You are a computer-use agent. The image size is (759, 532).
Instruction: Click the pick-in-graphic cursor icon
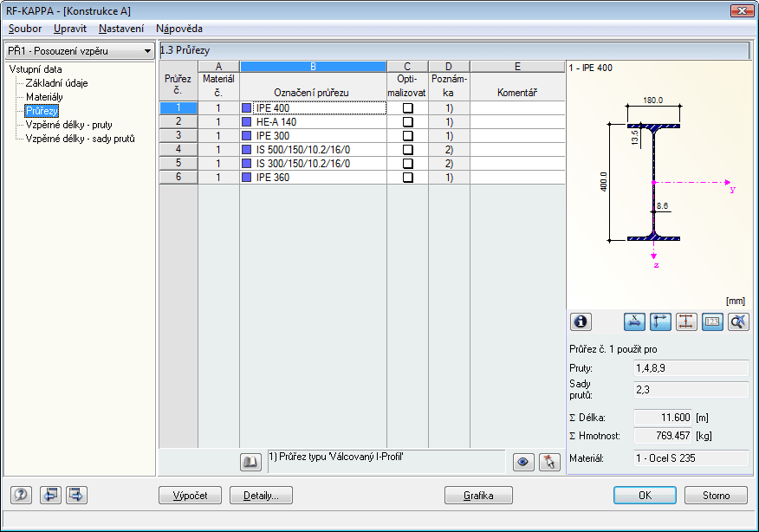pyautogui.click(x=549, y=462)
